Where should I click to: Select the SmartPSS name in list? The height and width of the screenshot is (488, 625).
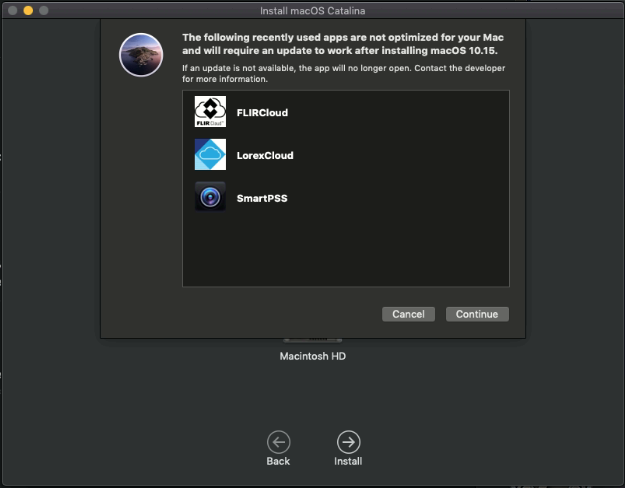click(x=262, y=199)
